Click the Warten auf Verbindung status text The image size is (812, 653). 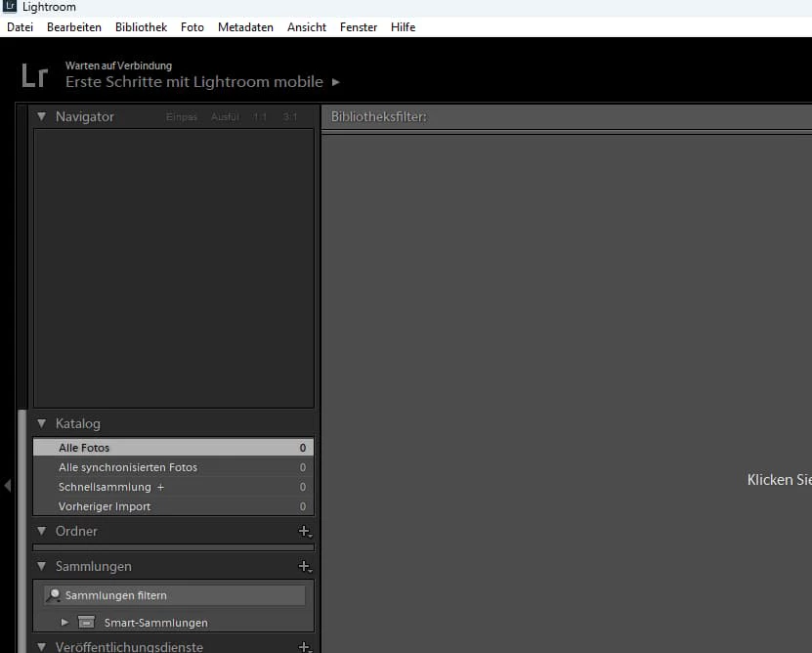[118, 65]
